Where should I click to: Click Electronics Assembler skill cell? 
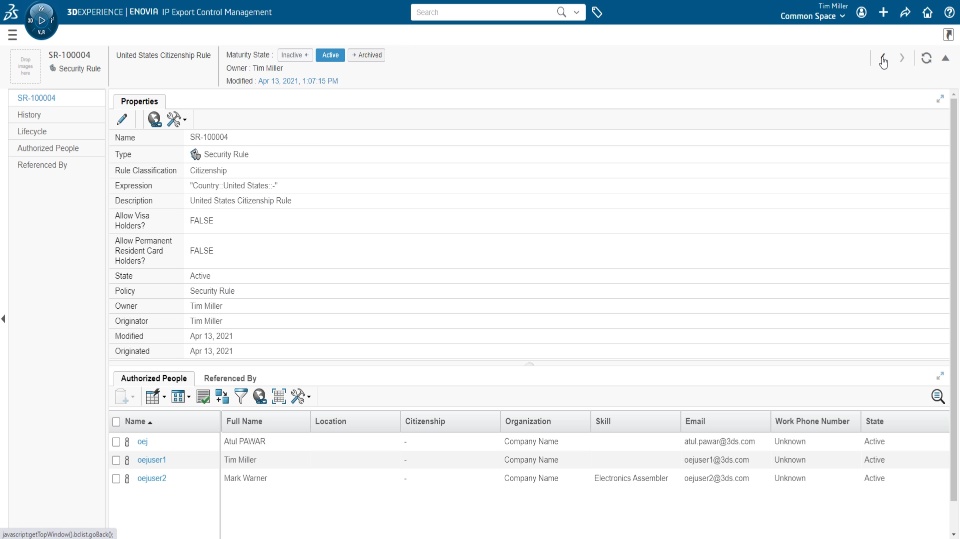[x=631, y=478]
